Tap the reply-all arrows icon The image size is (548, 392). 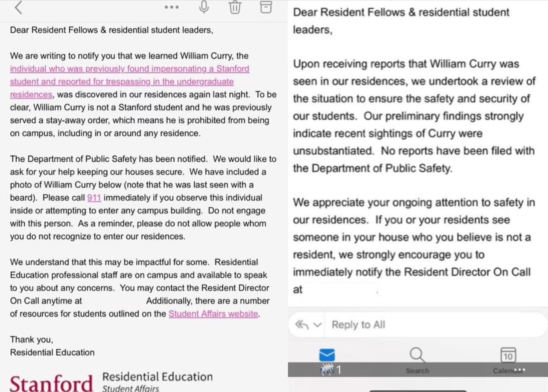pyautogui.click(x=302, y=325)
